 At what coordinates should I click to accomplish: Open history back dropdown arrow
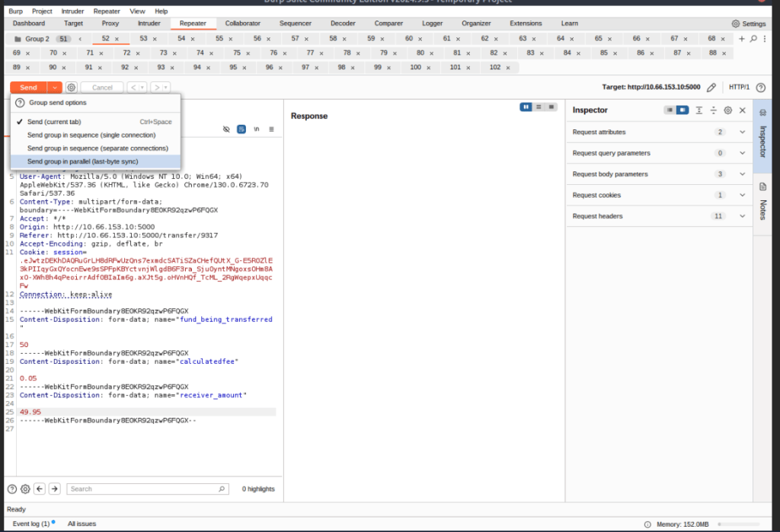142,88
